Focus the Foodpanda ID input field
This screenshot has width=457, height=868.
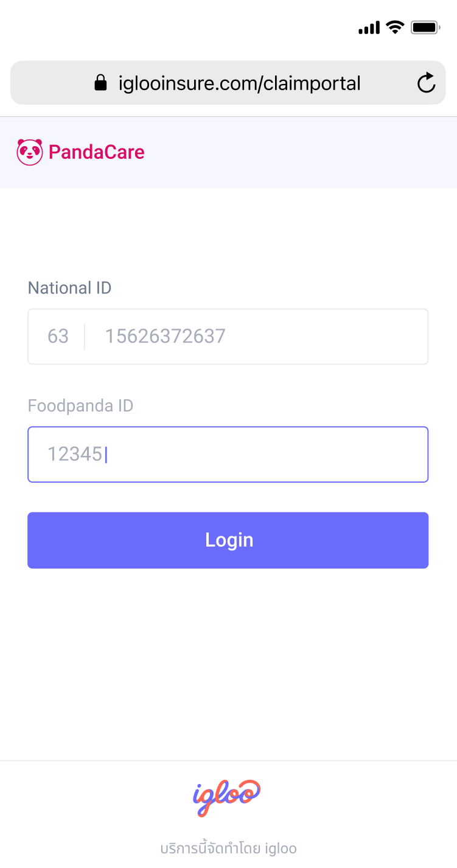pos(228,455)
